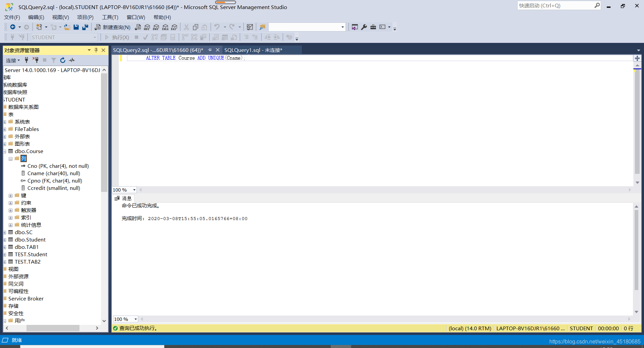Click the Object Explorer horizontal scrollbar thumb
Screen dimensions: 644x348
point(53,328)
